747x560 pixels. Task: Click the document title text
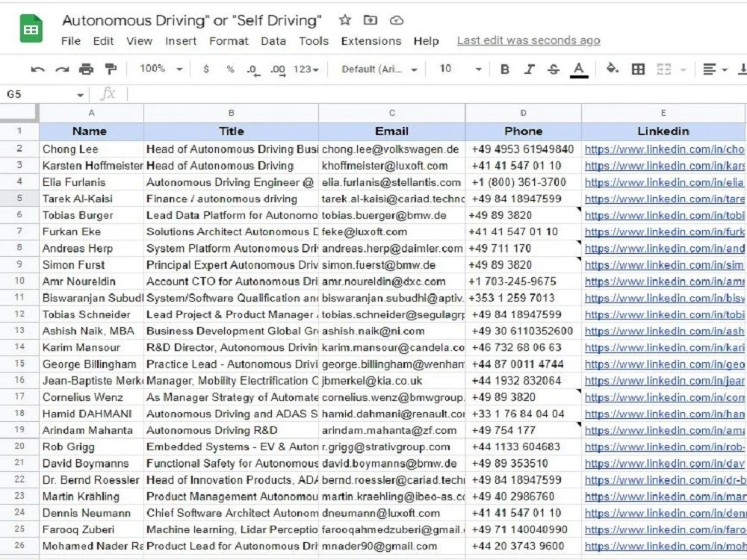tap(191, 20)
